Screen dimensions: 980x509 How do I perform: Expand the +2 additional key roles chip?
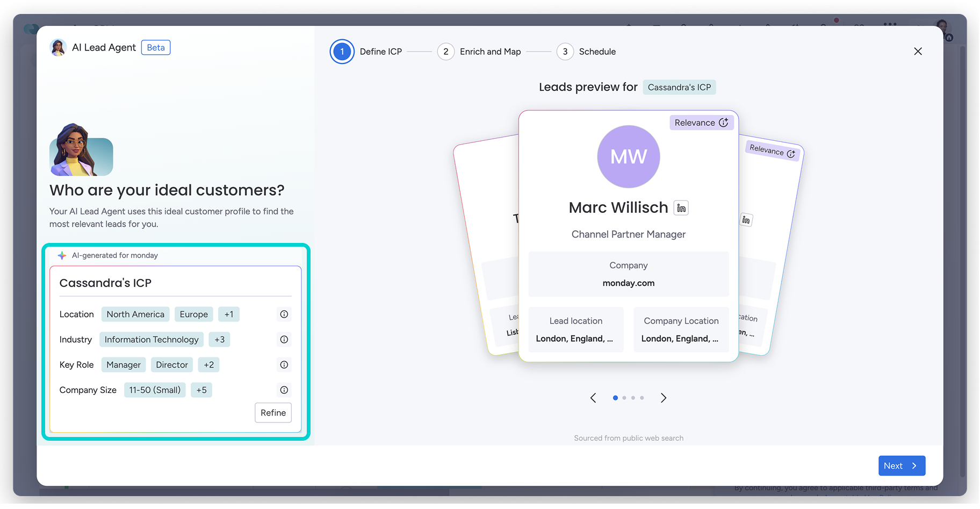click(x=208, y=365)
